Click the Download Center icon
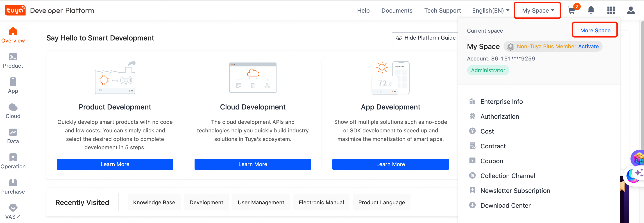 [x=472, y=205]
